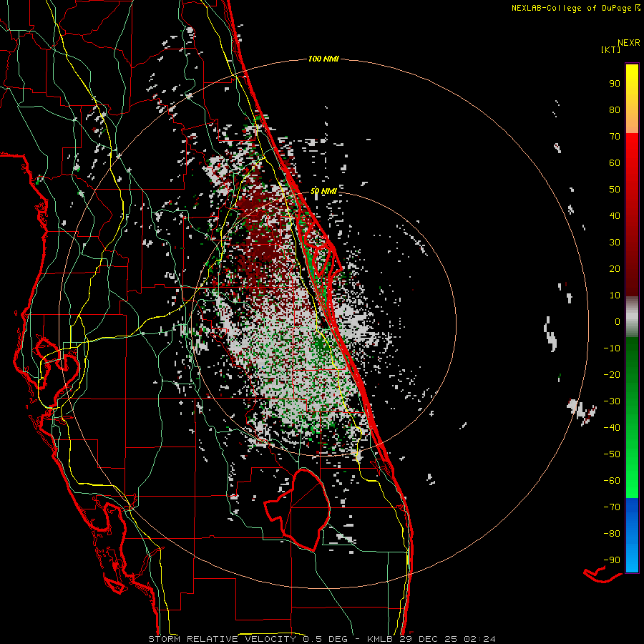Click the 20 value on velocity scale

[x=615, y=269]
